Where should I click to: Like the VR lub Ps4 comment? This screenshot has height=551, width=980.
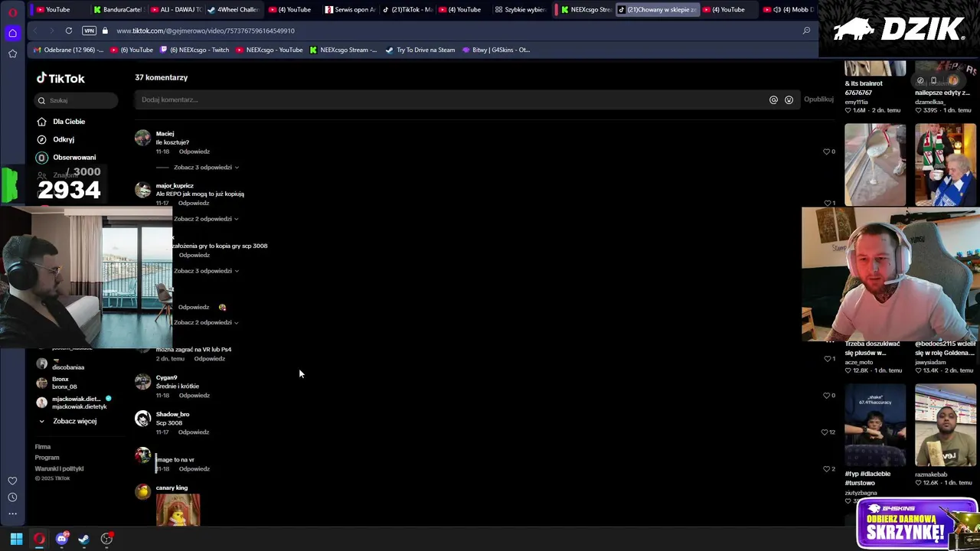(827, 359)
